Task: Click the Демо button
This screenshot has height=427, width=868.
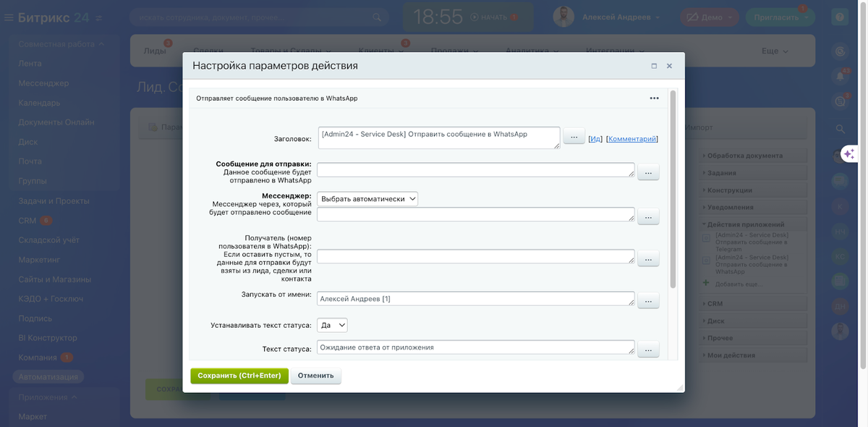Action: click(708, 17)
